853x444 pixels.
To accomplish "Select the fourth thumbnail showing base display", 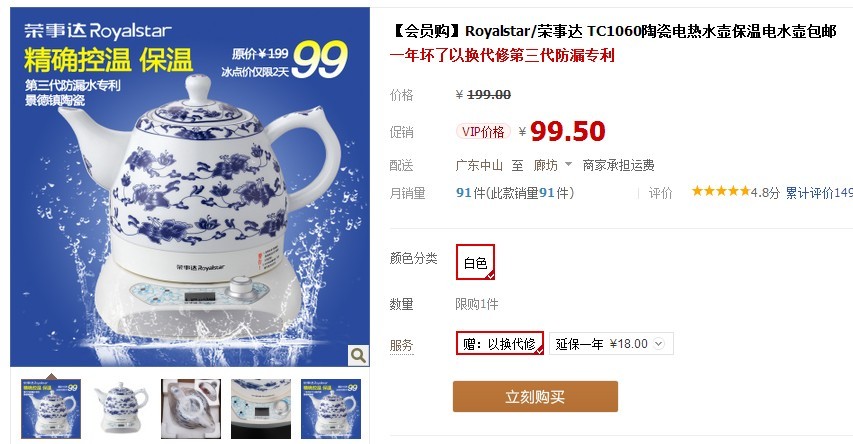I will [261, 409].
